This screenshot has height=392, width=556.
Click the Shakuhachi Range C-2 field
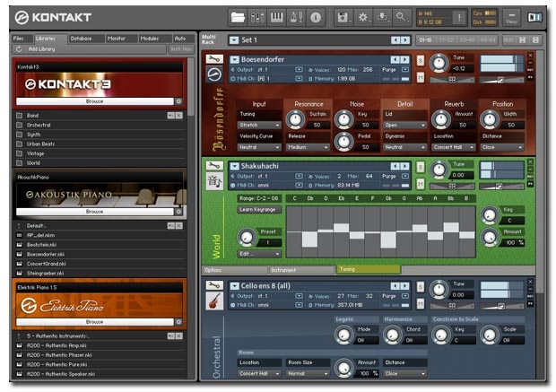259,198
